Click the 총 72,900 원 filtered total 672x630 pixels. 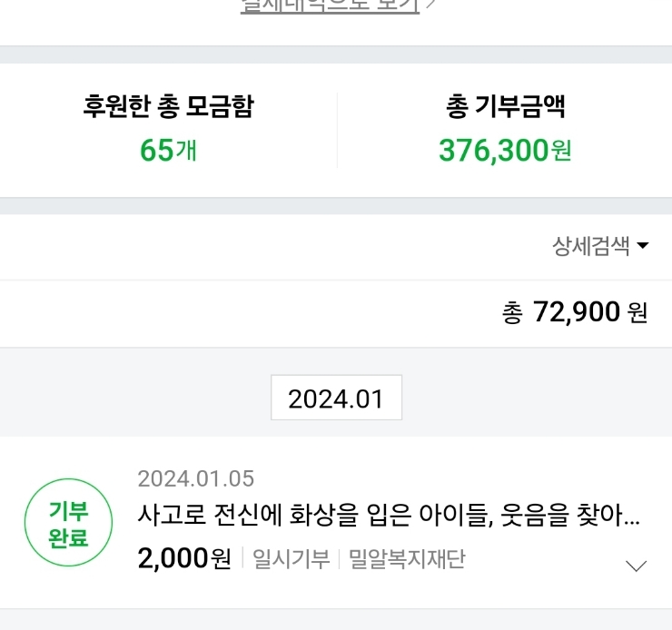[575, 311]
